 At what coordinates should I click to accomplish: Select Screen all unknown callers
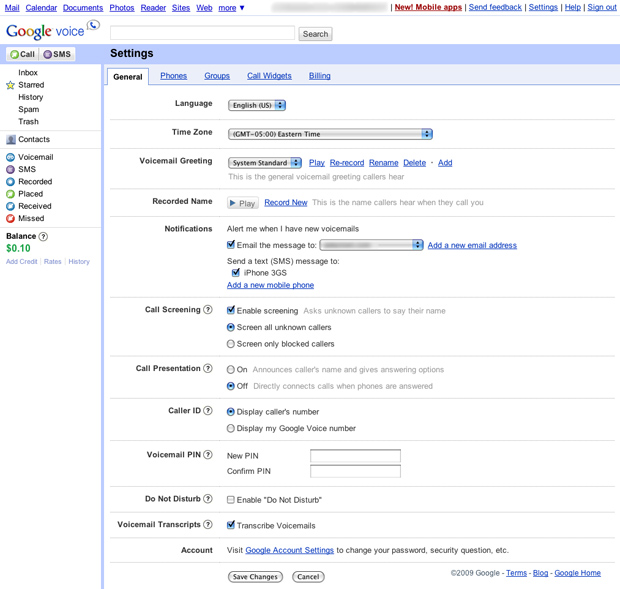tap(231, 327)
